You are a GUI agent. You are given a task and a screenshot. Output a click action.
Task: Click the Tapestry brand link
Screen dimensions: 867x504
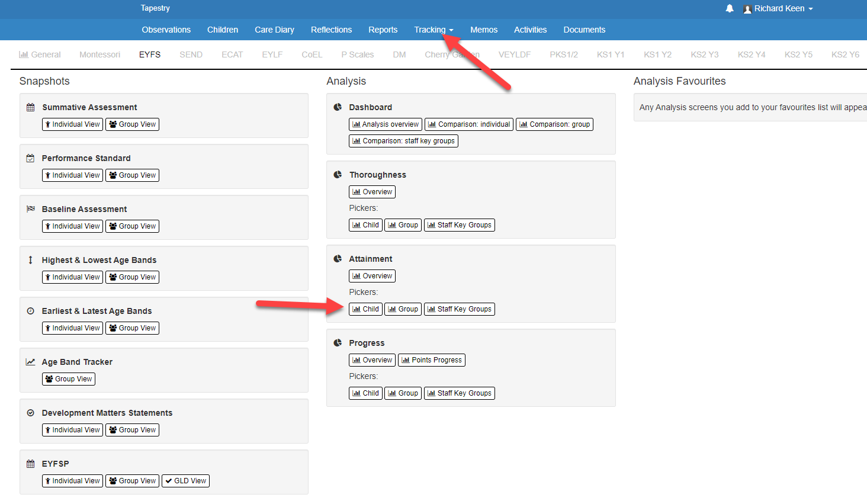tap(155, 8)
